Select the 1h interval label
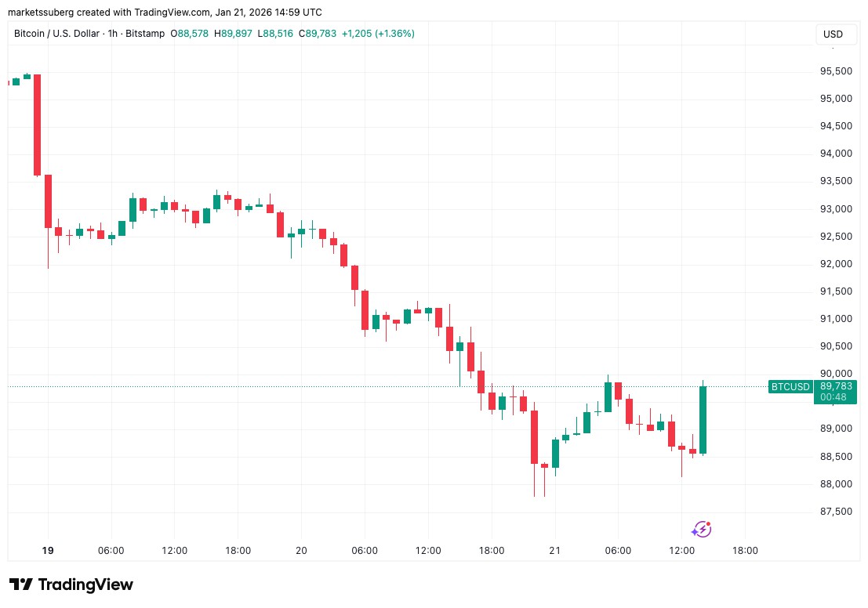Viewport: 868px width, 608px height. pos(112,34)
